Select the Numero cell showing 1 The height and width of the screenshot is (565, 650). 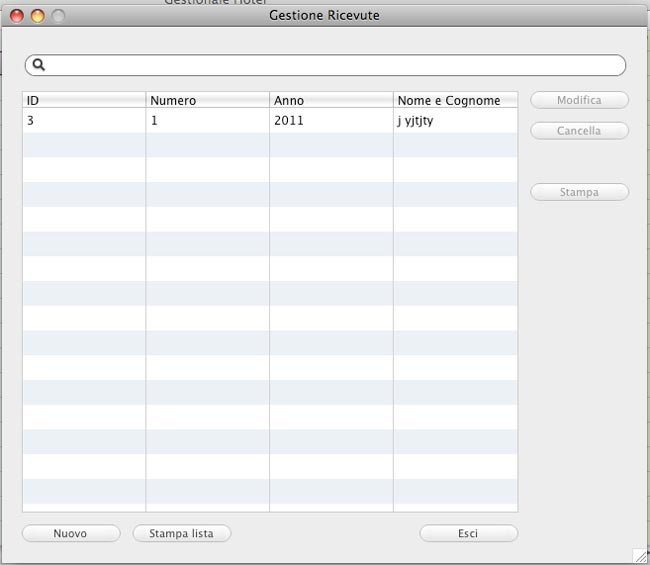[208, 121]
